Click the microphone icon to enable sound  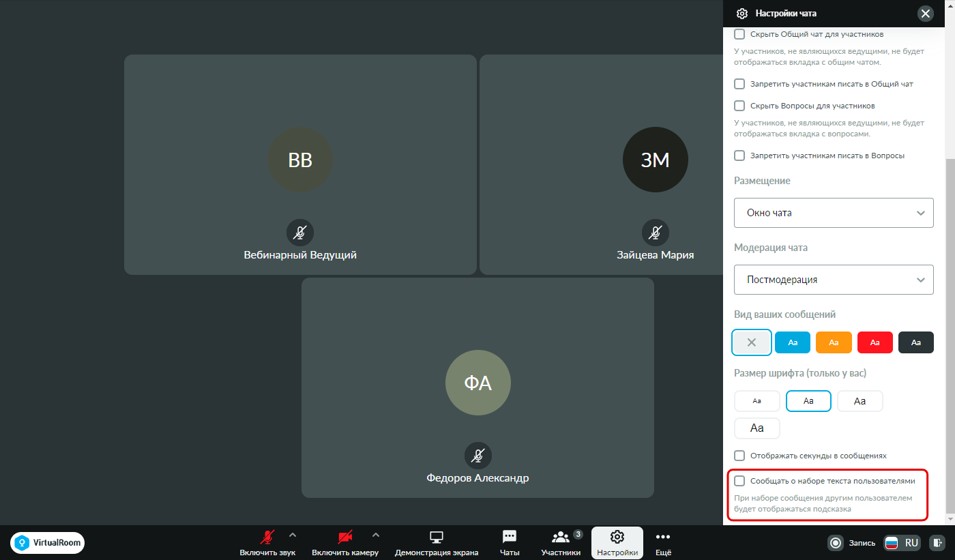pos(267,537)
